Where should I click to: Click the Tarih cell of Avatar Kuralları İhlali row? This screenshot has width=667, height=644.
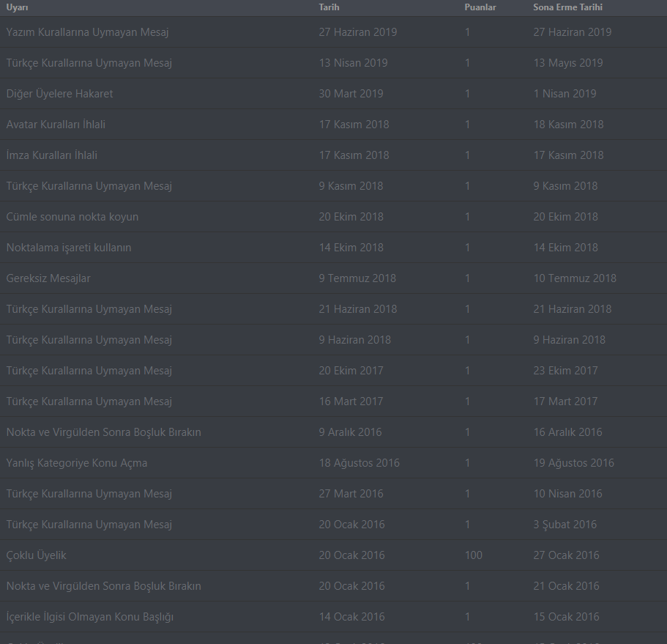(354, 125)
